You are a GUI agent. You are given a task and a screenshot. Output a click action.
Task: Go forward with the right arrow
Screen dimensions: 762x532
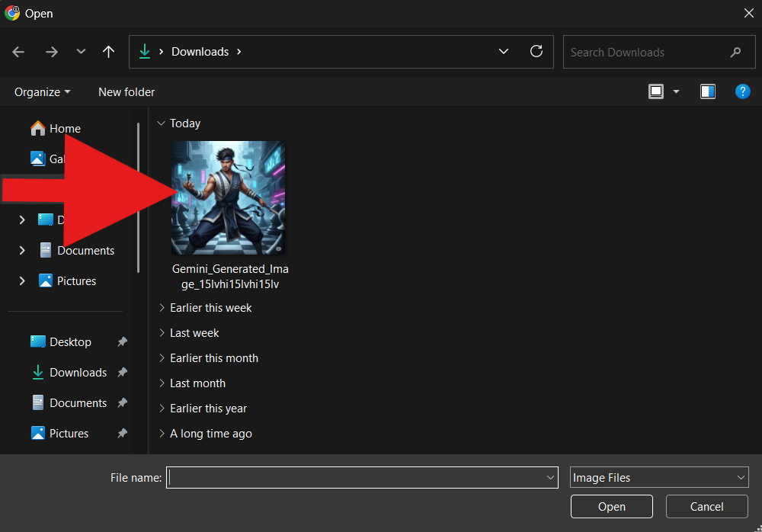(x=52, y=52)
